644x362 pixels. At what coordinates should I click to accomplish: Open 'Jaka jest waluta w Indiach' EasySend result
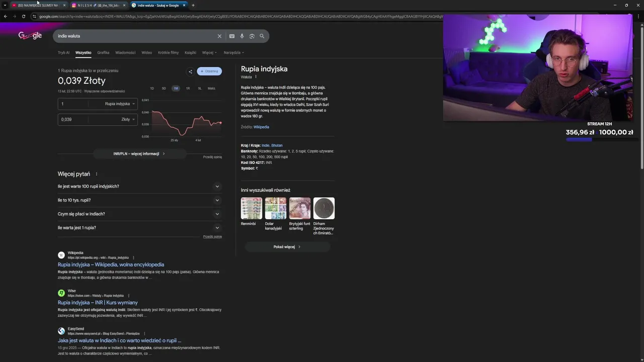coord(119,341)
